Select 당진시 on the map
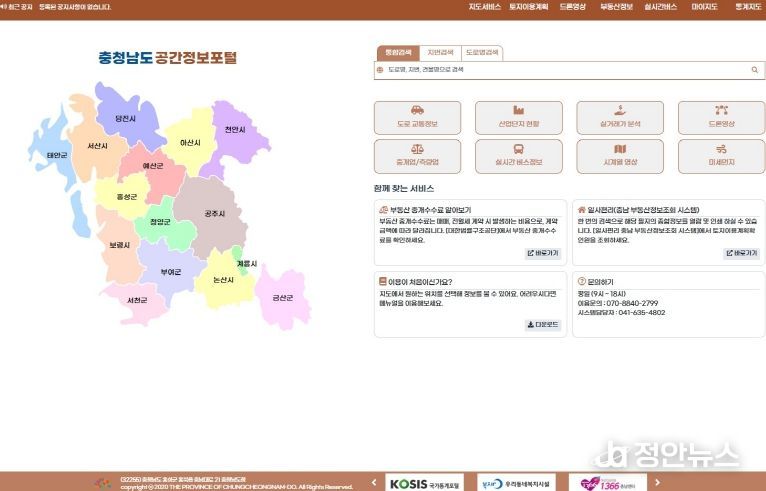766x491 pixels. point(126,119)
